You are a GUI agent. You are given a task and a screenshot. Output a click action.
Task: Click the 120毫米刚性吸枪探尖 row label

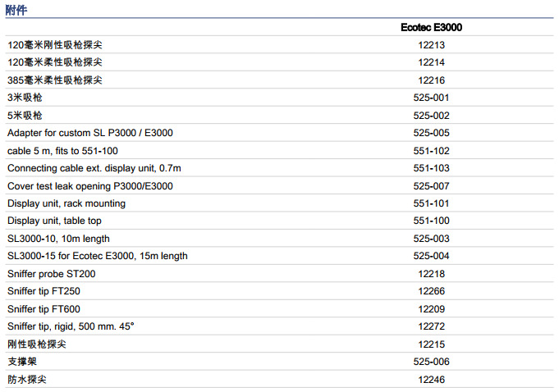point(55,45)
